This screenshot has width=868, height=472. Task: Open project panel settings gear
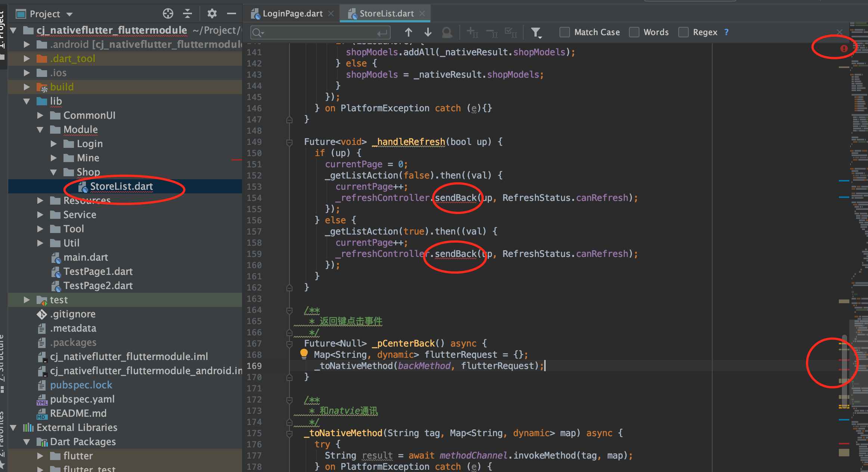click(x=212, y=14)
